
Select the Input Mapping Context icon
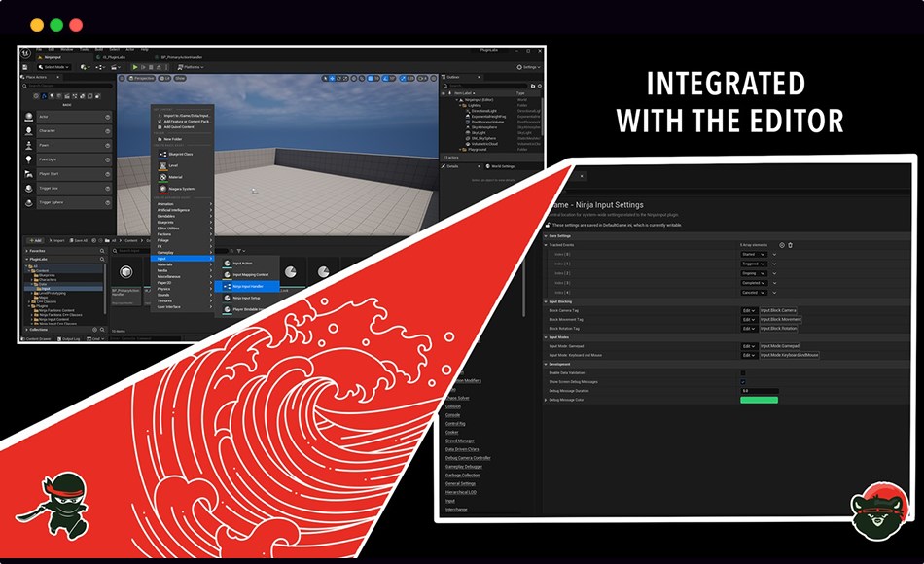228,275
